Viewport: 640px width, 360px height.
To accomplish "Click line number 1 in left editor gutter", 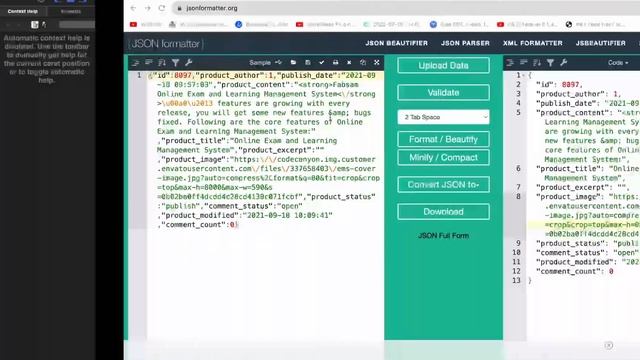I will tap(139, 75).
